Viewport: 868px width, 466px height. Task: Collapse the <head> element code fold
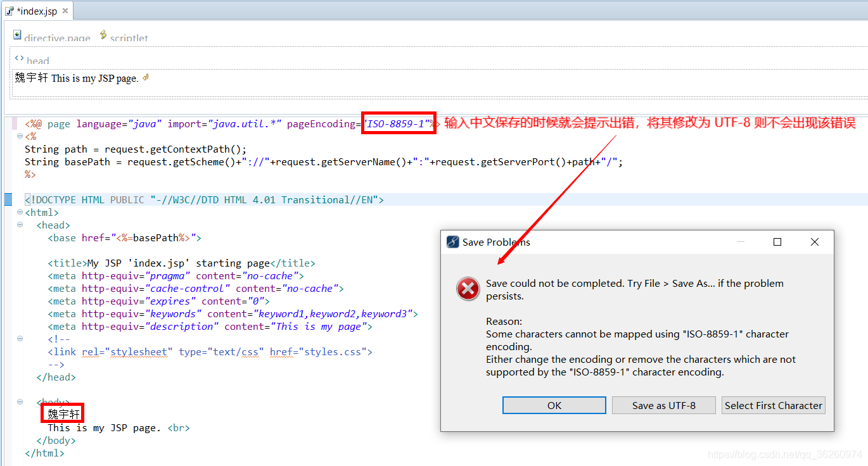[x=19, y=225]
